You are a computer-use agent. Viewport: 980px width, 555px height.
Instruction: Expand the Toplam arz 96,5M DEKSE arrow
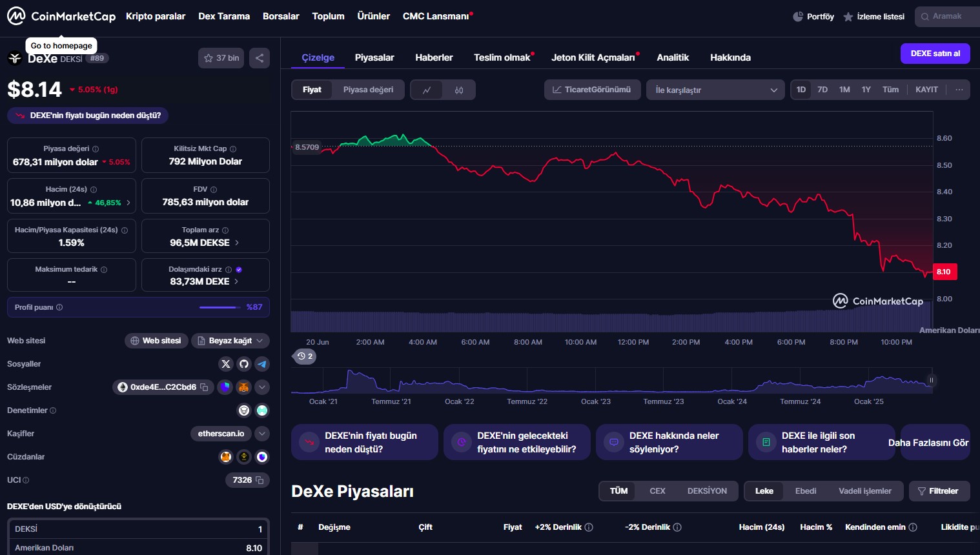coord(237,243)
